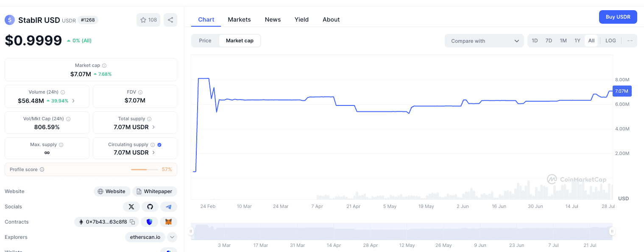Select the 1Y time range
Image resolution: width=644 pixels, height=252 pixels.
tap(577, 41)
